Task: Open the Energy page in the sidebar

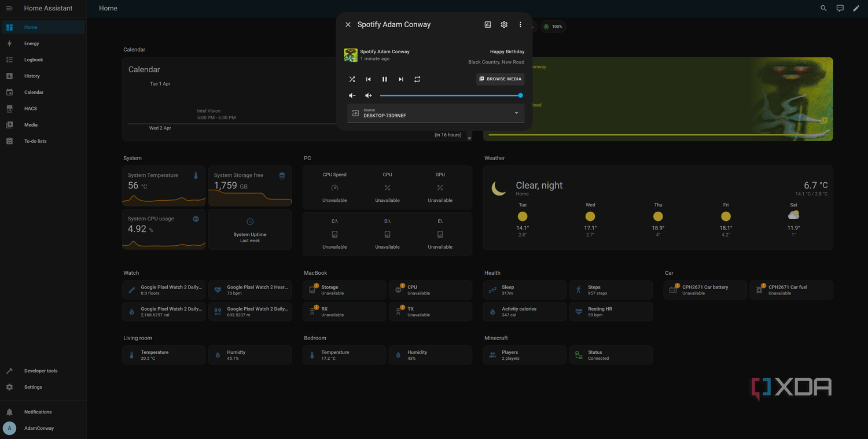Action: pyautogui.click(x=43, y=43)
